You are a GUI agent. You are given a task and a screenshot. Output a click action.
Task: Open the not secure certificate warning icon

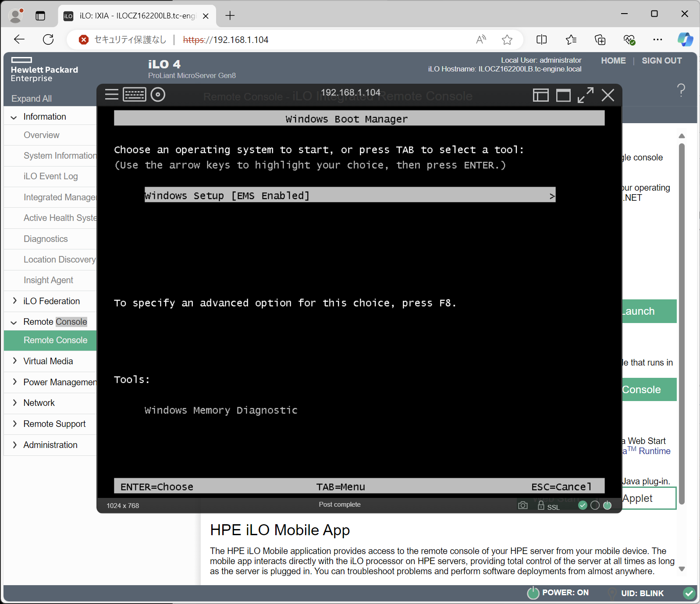pyautogui.click(x=84, y=40)
